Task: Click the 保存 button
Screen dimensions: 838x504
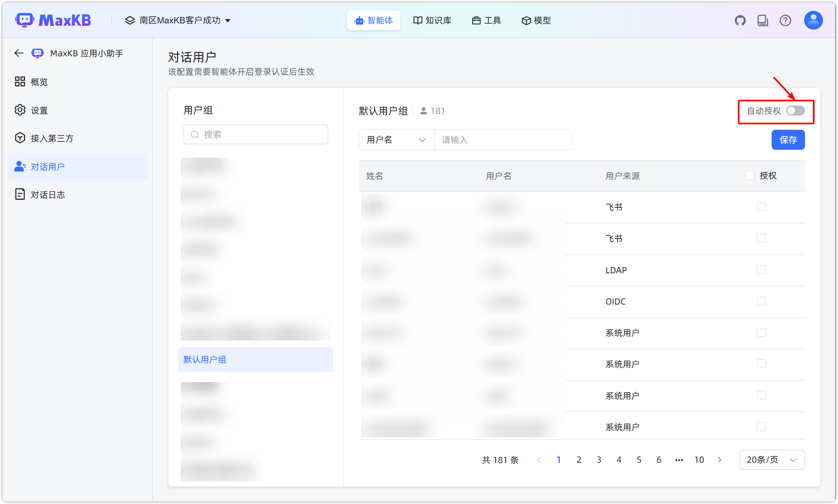Action: [787, 140]
